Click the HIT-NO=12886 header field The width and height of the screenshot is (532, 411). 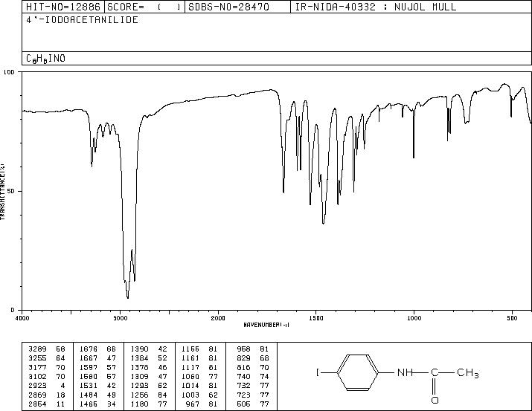coord(63,7)
